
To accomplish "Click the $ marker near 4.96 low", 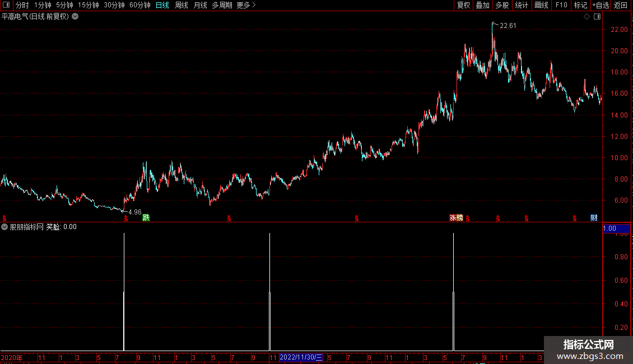I will click(x=126, y=218).
